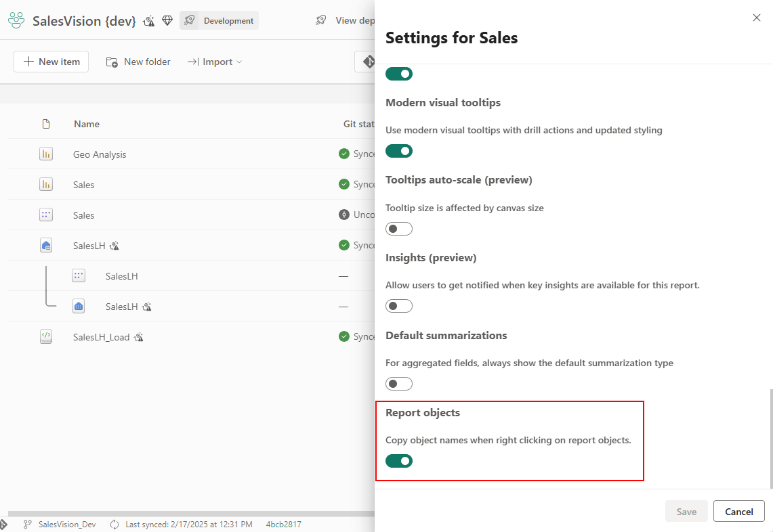773x532 pixels.
Task: Click the SalesVision_Dev branch in status bar
Action: tap(67, 524)
